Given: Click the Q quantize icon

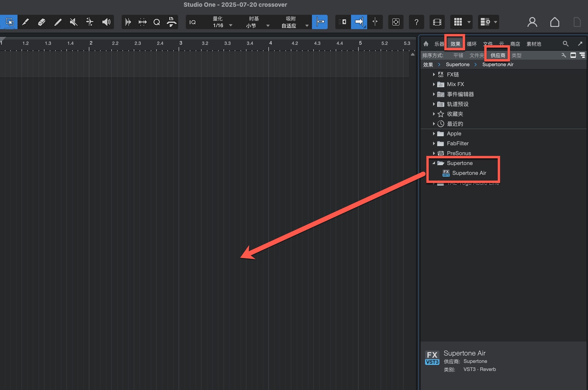Looking at the screenshot, I should pyautogui.click(x=157, y=22).
